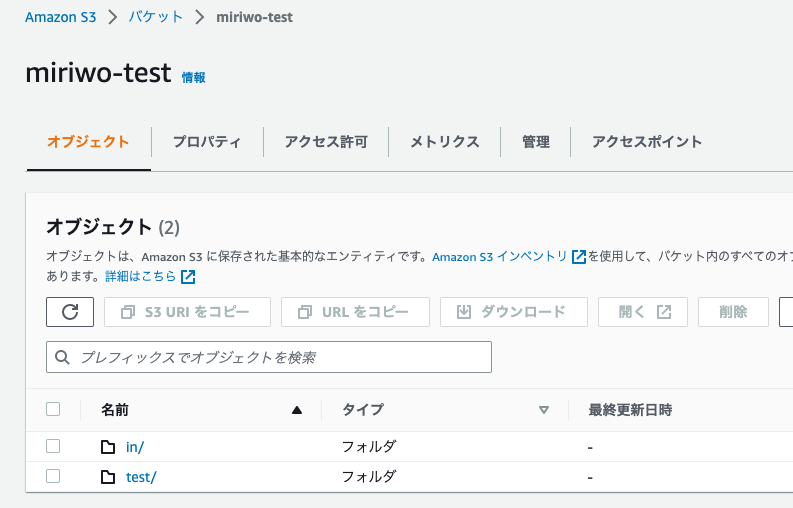793x508 pixels.
Task: Sort by 名前 using the ascending arrow
Action: point(297,410)
